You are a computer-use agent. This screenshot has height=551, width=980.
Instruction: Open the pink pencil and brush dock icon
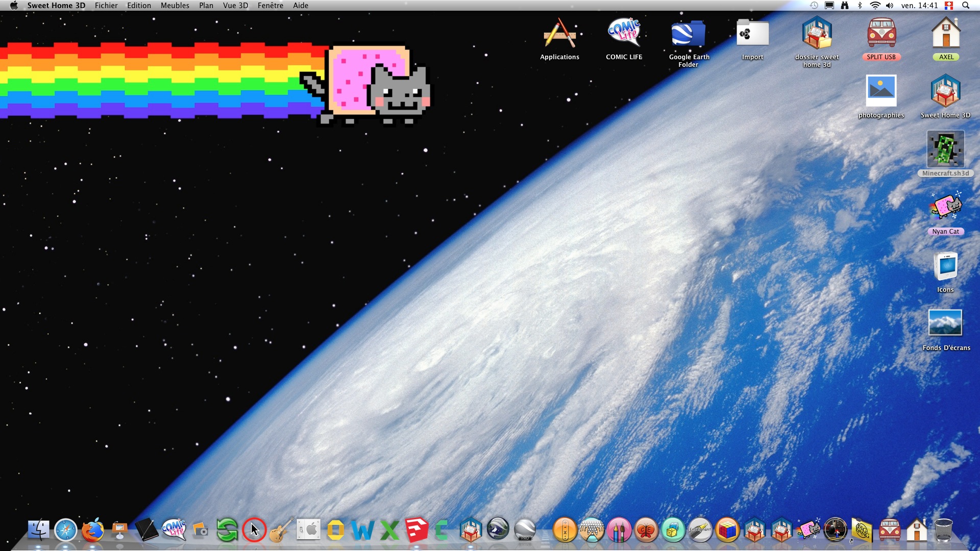619,530
